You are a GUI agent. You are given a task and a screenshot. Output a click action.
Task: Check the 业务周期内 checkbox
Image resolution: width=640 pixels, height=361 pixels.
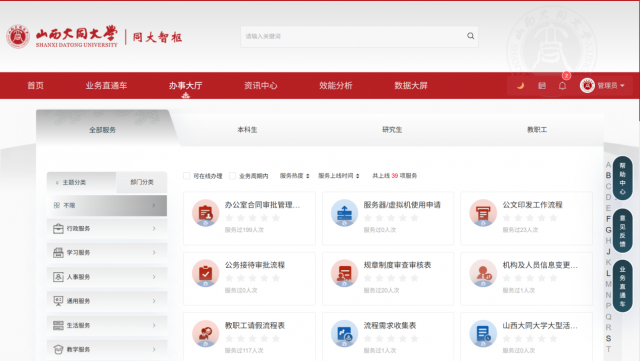click(232, 176)
